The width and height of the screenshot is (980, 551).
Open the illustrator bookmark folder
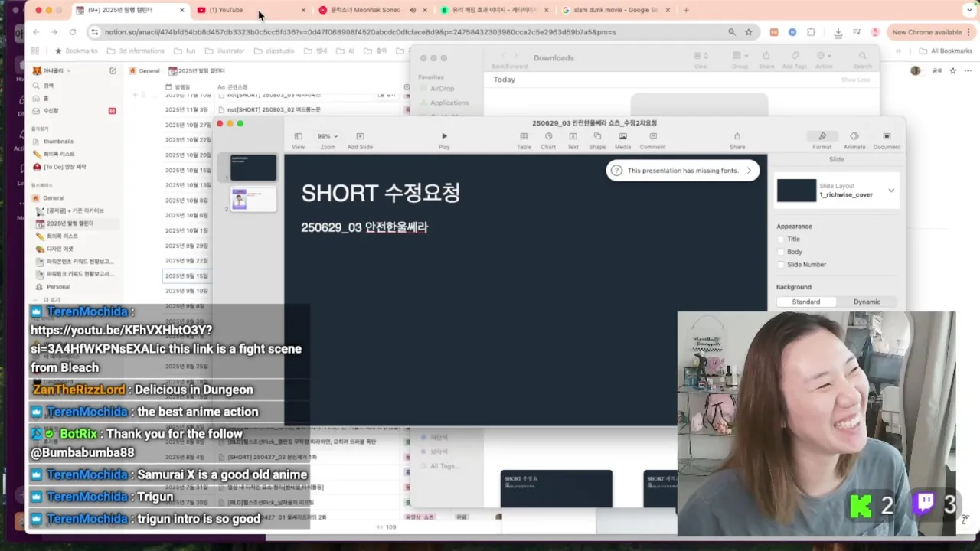(x=225, y=51)
